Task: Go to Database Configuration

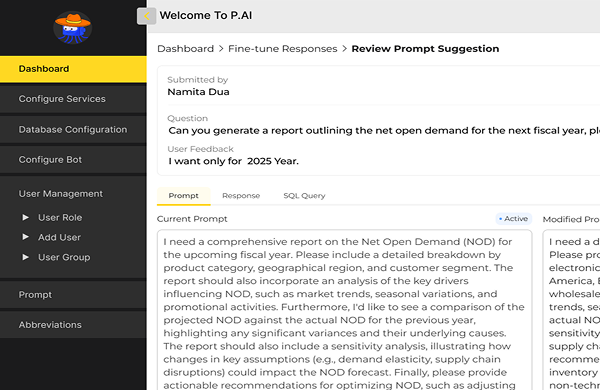Action: (73, 129)
